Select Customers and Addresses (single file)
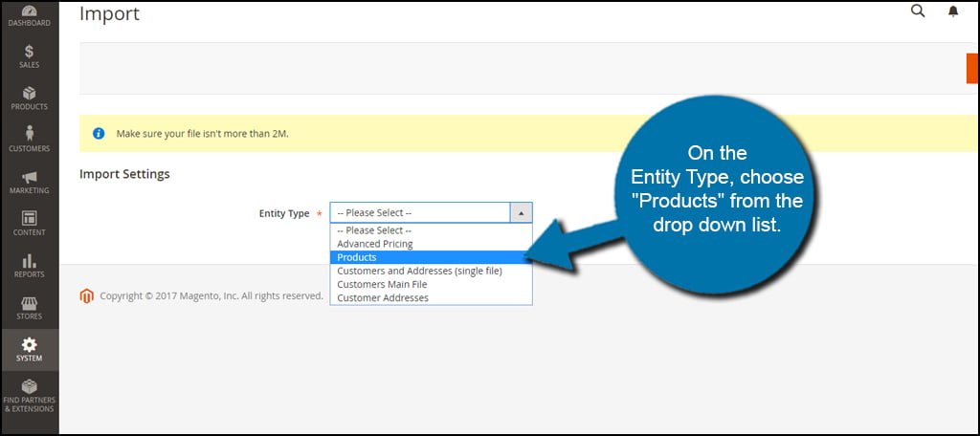The image size is (980, 436). coord(419,271)
